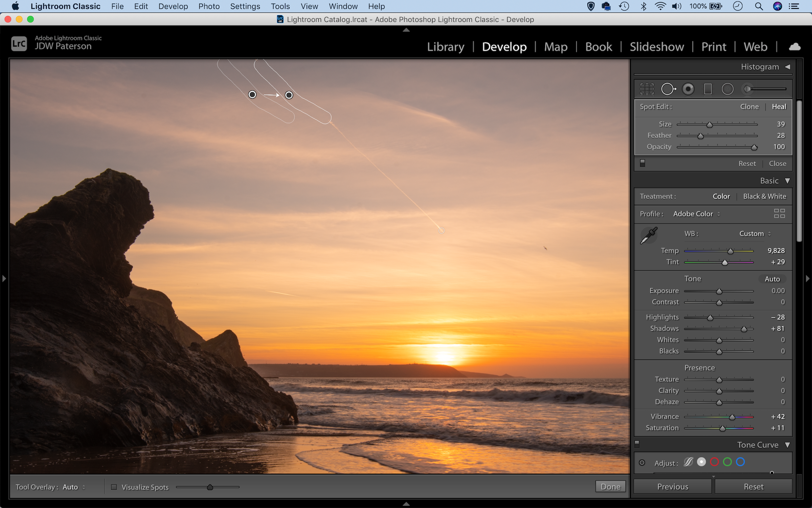Set Treatment to Black & White
This screenshot has width=812, height=508.
[765, 196]
